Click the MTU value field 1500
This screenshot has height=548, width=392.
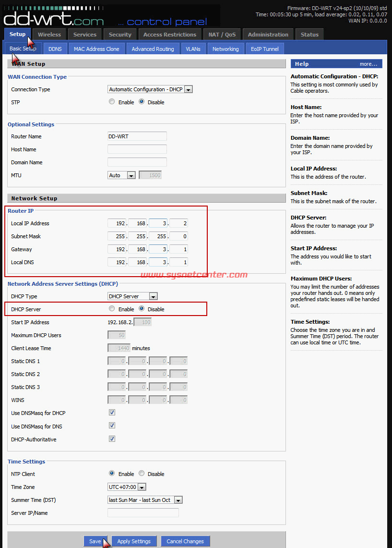click(x=150, y=175)
